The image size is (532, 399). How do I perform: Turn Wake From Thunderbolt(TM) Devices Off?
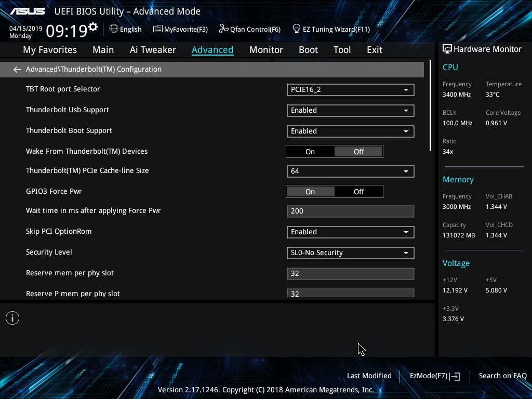pos(358,152)
